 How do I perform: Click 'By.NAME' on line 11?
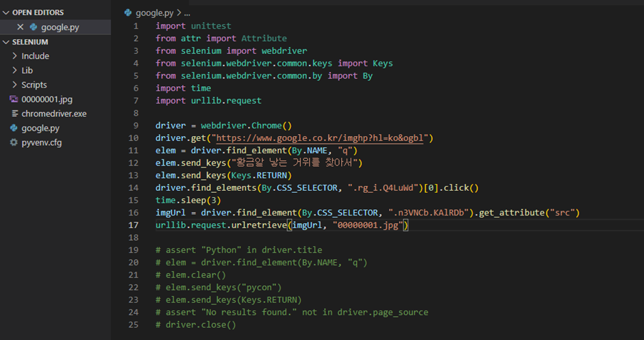[x=309, y=151]
